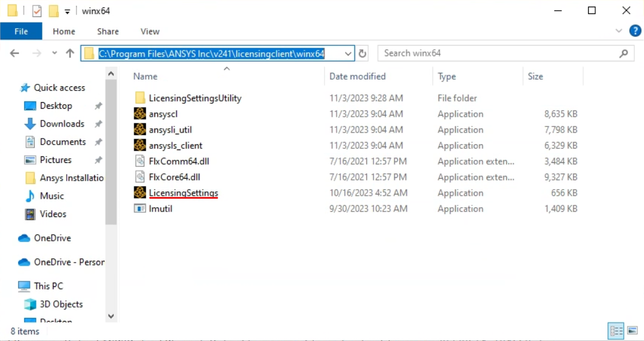
Task: Select the ansysls_client file icon
Action: pyautogui.click(x=140, y=145)
